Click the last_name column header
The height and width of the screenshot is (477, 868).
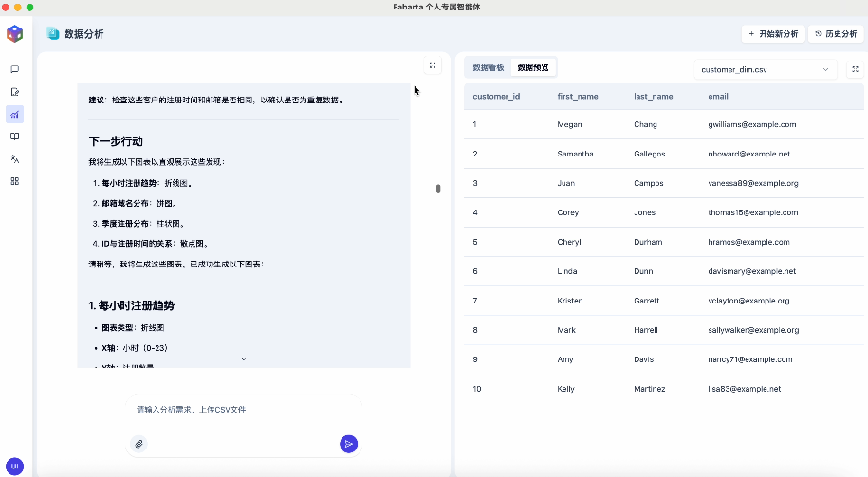[654, 97]
